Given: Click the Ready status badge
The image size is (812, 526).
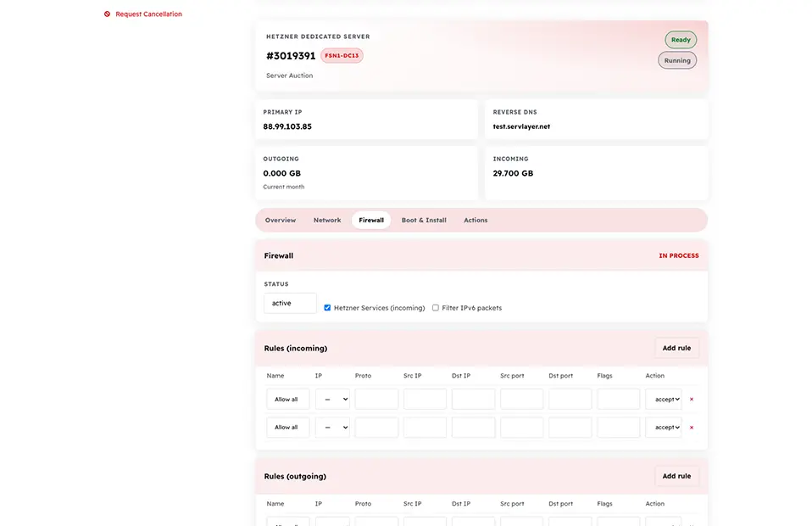Looking at the screenshot, I should point(681,40).
